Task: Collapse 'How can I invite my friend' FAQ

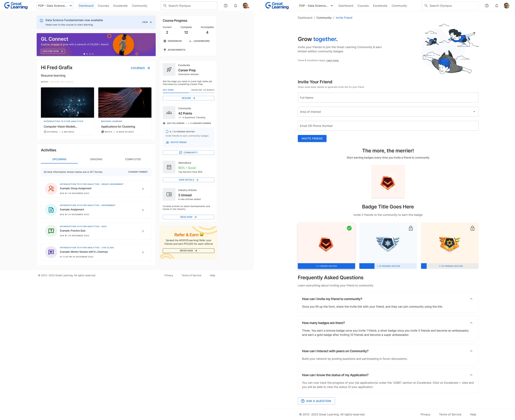Action: coord(471,299)
